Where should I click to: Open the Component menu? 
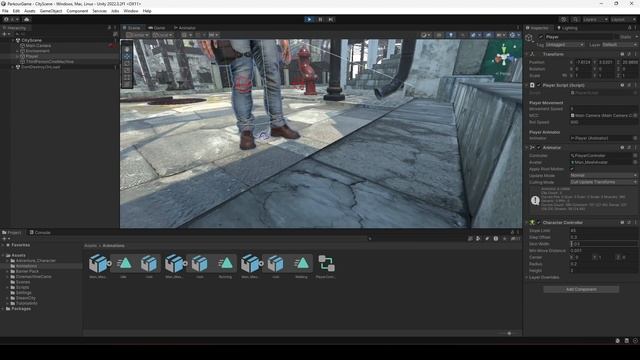click(77, 11)
